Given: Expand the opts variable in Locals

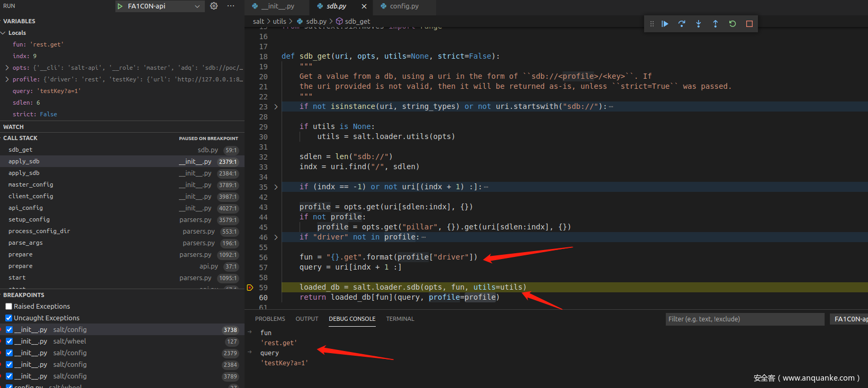Looking at the screenshot, I should (7, 68).
